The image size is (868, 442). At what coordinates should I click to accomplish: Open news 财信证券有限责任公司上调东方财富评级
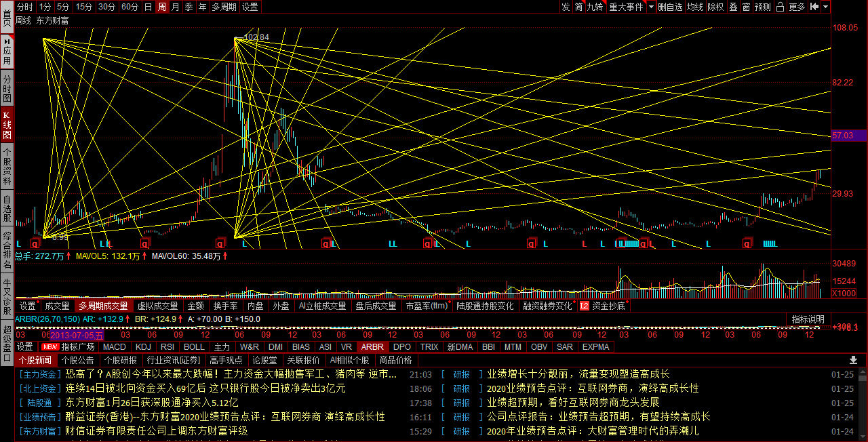156,430
